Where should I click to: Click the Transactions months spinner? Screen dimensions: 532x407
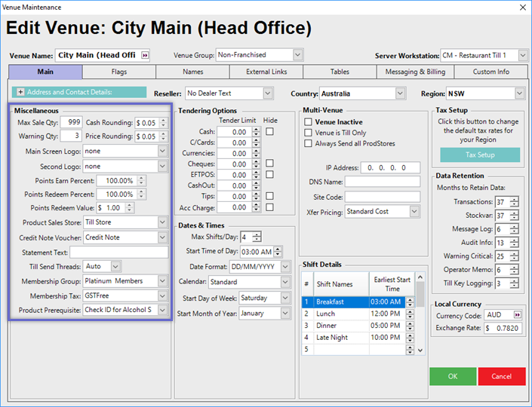pos(515,202)
